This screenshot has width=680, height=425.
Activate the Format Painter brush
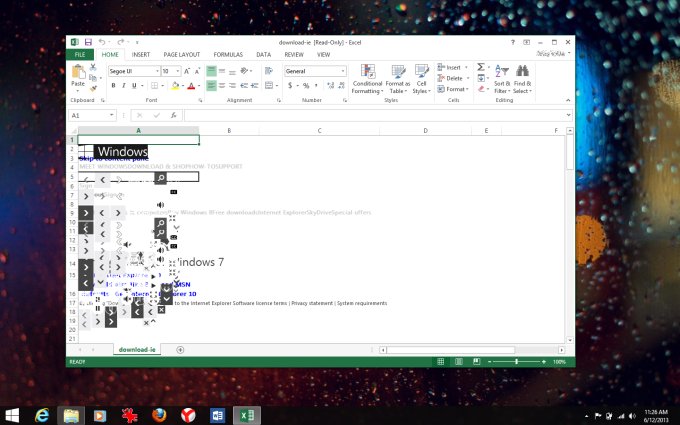tap(93, 88)
